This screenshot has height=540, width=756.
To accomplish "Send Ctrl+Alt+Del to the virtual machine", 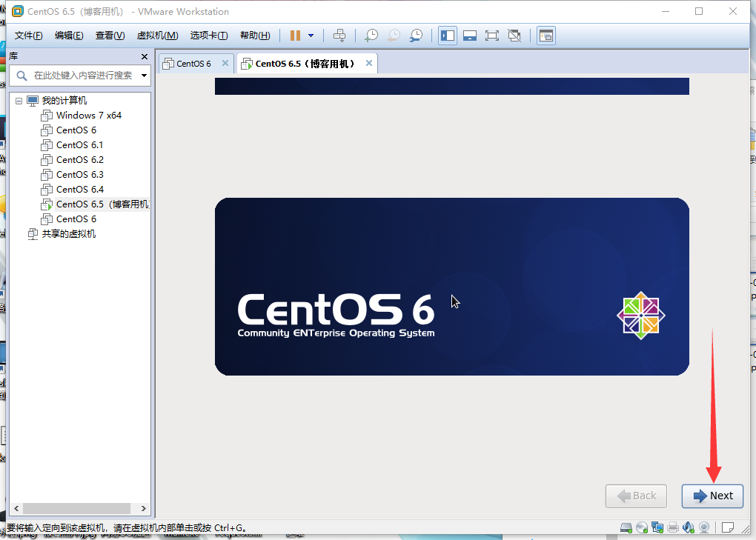I will click(x=339, y=35).
